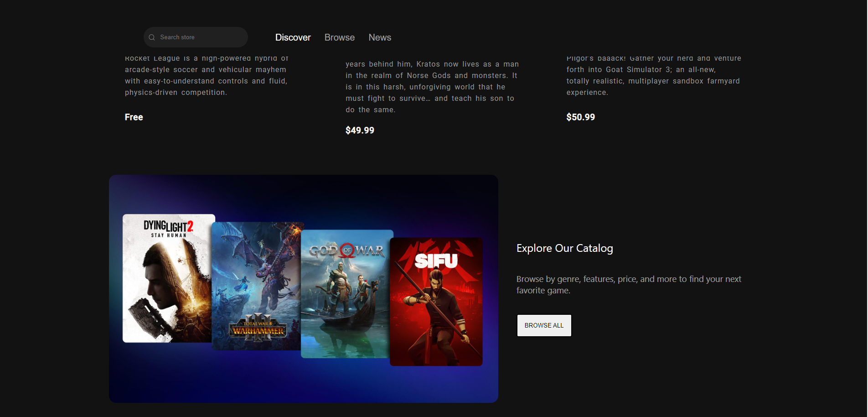The image size is (868, 417).
Task: Focus the Search store input field
Action: point(196,37)
